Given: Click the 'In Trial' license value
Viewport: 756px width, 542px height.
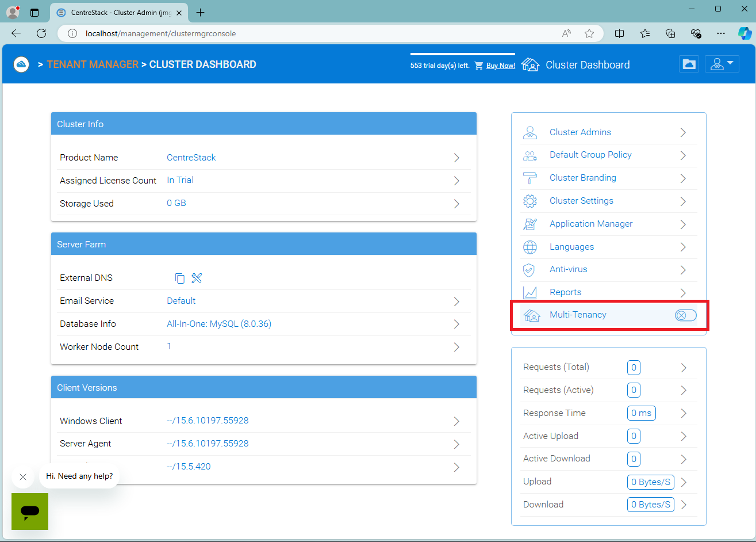Looking at the screenshot, I should pos(180,180).
